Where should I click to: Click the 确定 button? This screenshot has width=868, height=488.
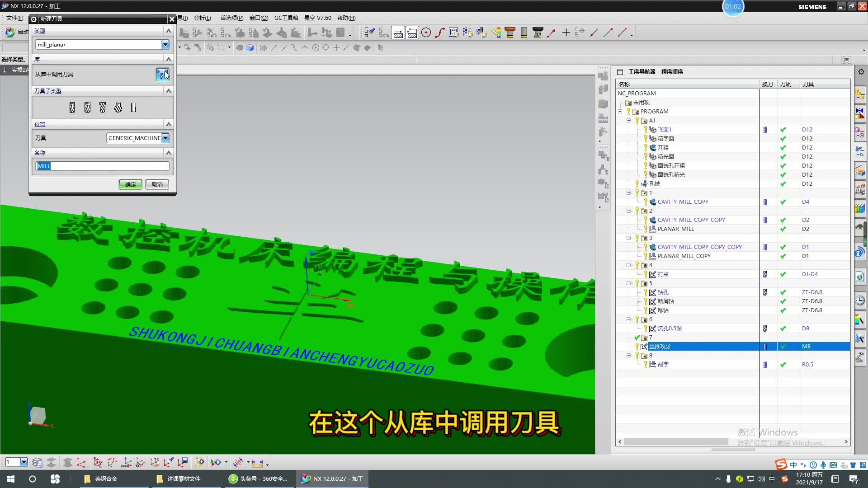[x=130, y=184]
